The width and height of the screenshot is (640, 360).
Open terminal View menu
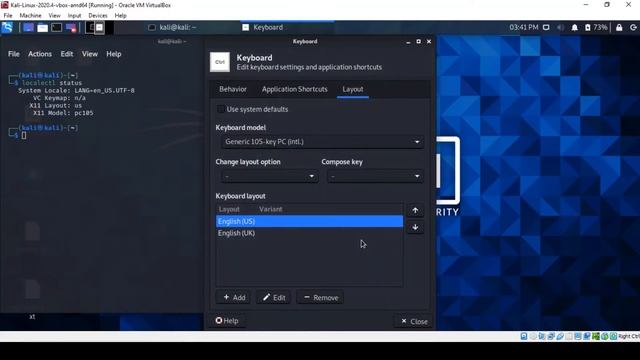[90, 54]
